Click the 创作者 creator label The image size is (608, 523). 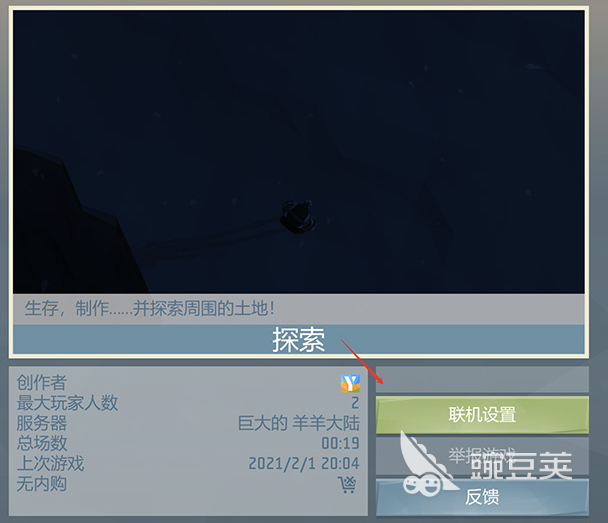[x=41, y=383]
